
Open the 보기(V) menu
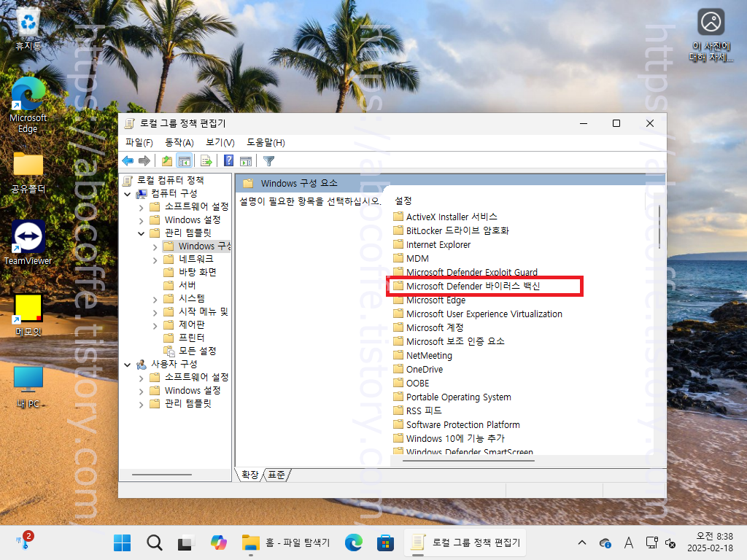[x=220, y=142]
